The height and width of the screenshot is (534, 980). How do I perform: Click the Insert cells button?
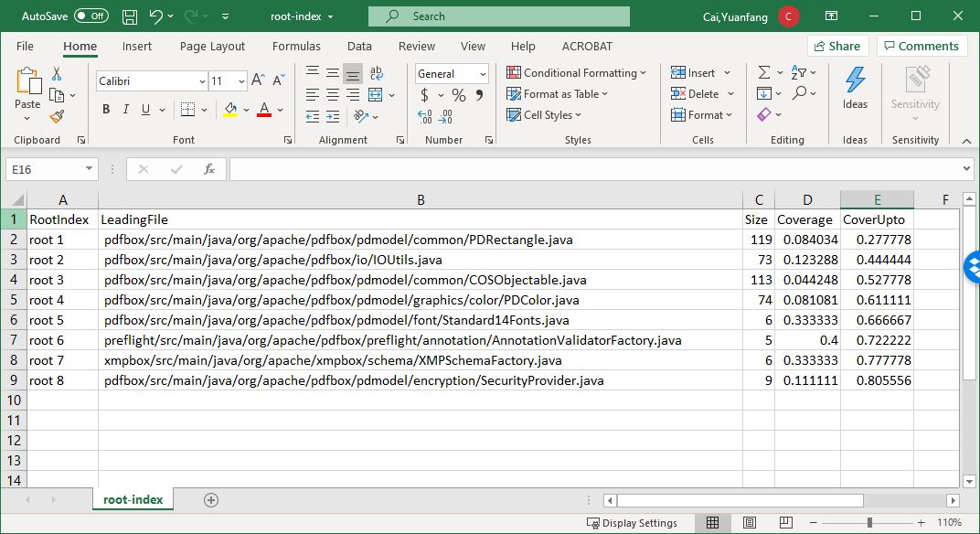tap(700, 72)
